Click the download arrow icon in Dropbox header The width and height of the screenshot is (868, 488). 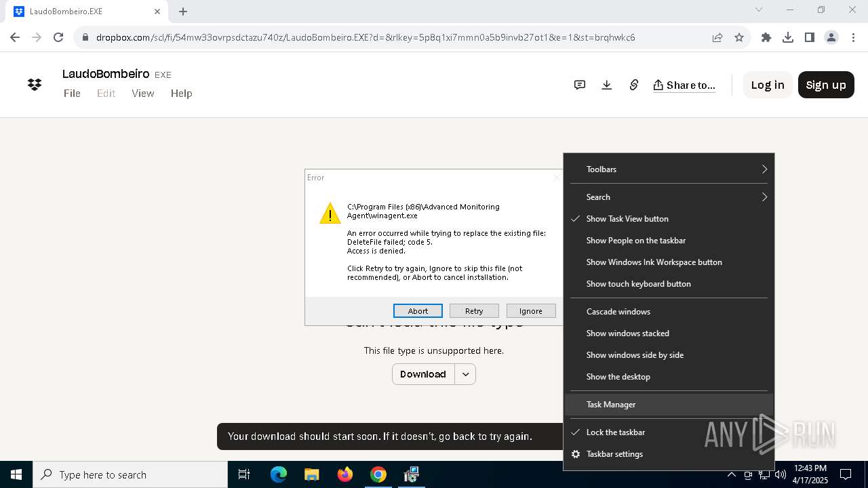(x=607, y=85)
